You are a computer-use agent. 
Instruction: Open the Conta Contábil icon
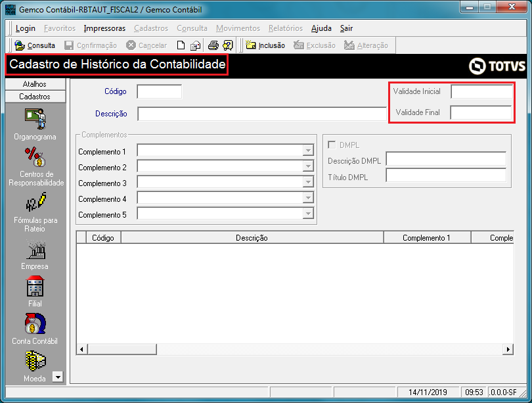35,323
